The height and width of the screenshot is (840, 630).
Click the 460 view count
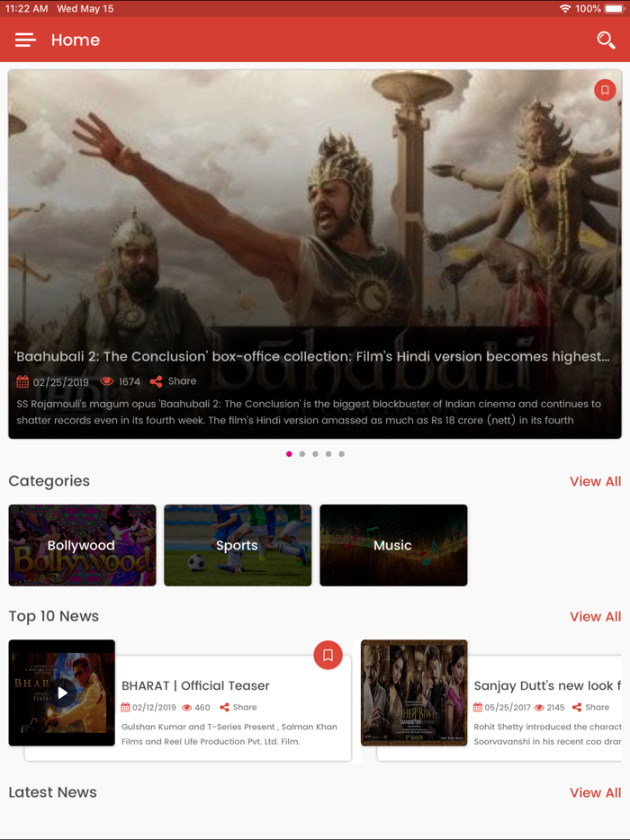(202, 707)
